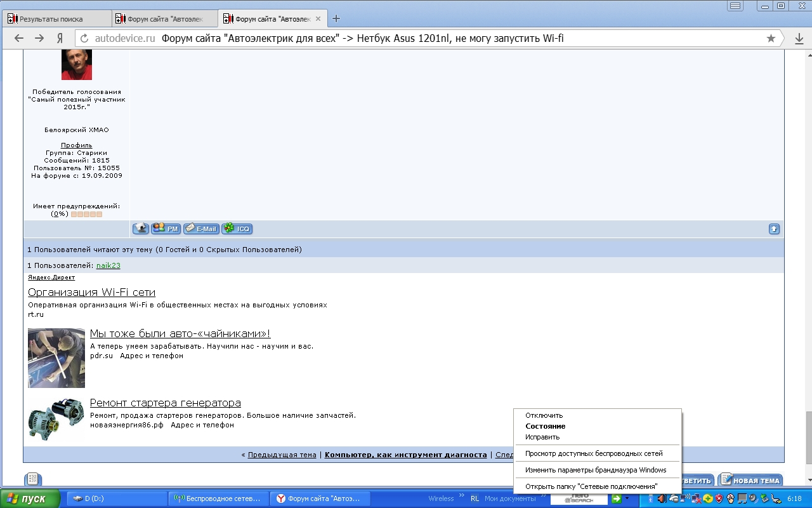Viewport: 812px width, 508px height.
Task: Click the E-Mail button under profile
Action: coord(201,229)
